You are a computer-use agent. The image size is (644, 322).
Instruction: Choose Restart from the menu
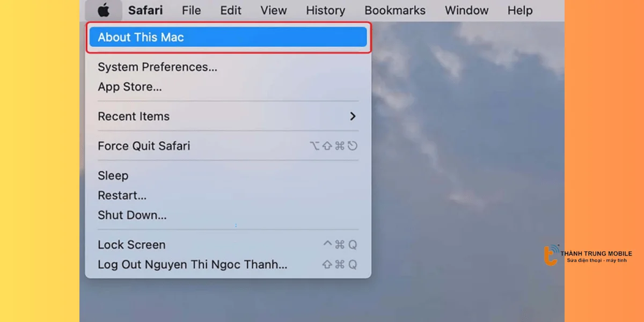click(122, 195)
